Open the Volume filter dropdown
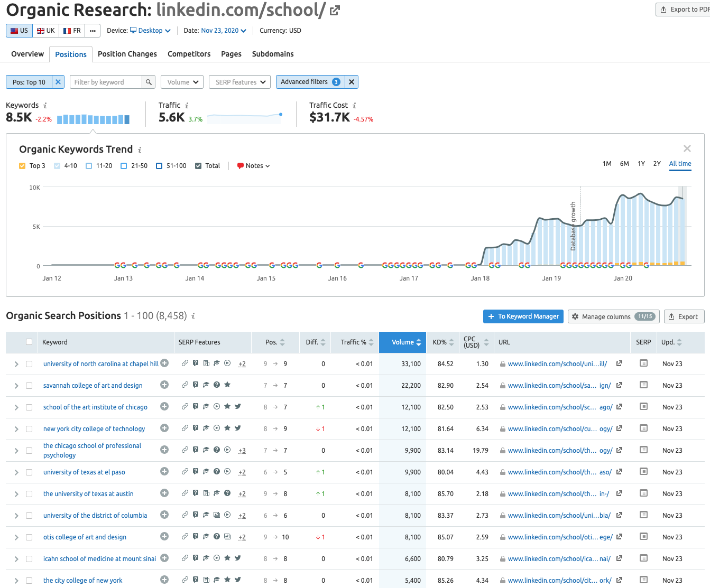This screenshot has height=588, width=710. click(182, 82)
